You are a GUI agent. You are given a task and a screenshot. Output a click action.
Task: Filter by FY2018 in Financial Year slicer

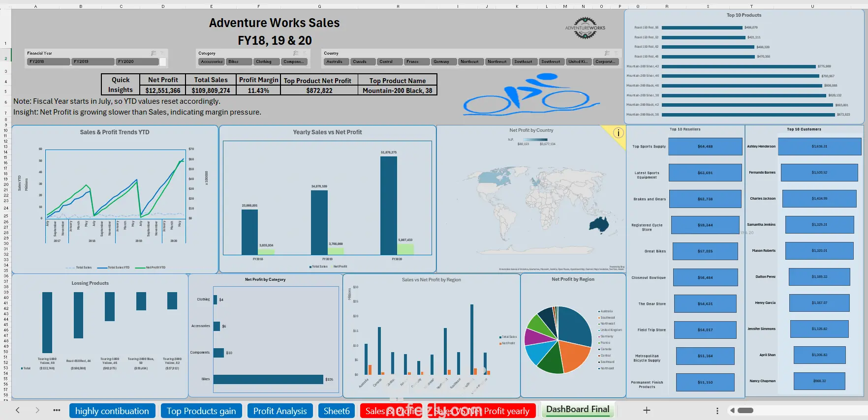(x=48, y=62)
